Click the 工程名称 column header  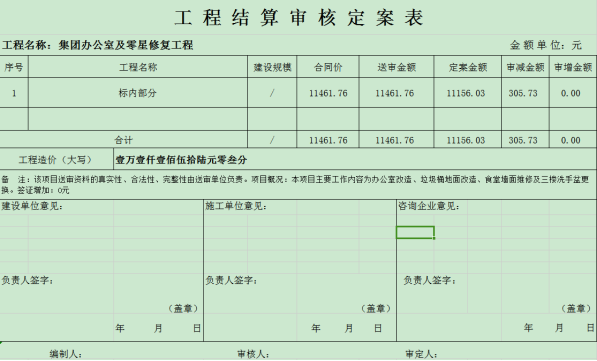coord(138,67)
